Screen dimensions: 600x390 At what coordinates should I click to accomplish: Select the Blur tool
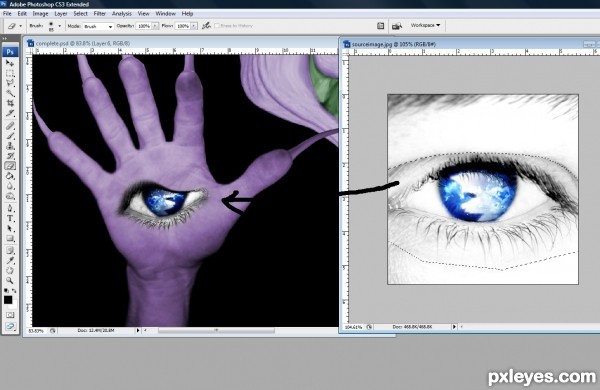coord(10,186)
